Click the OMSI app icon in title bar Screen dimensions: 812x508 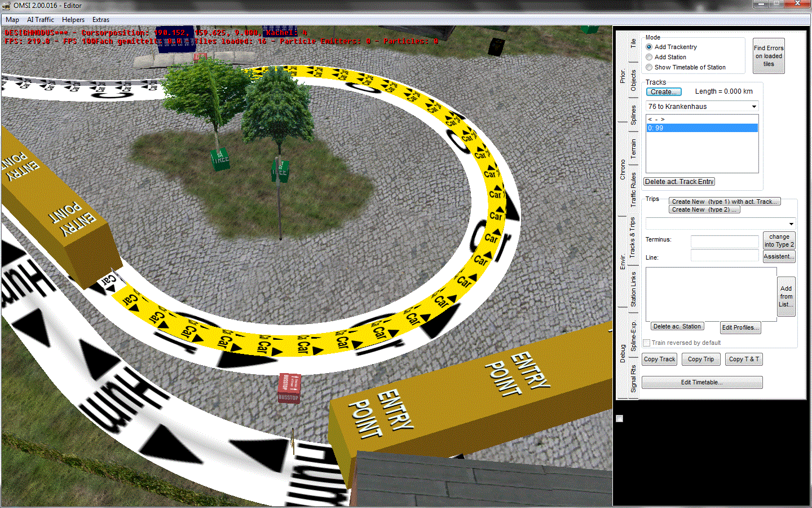[6, 5]
